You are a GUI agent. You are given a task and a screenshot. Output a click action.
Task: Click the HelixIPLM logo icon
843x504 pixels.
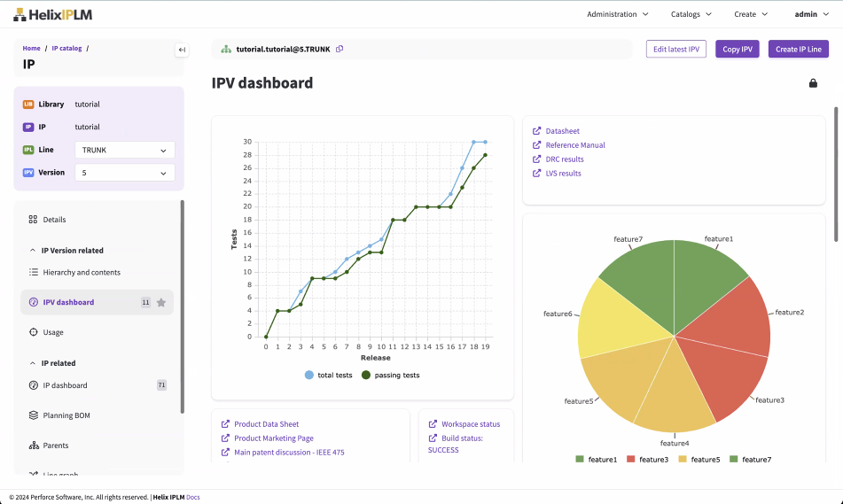[20, 15]
